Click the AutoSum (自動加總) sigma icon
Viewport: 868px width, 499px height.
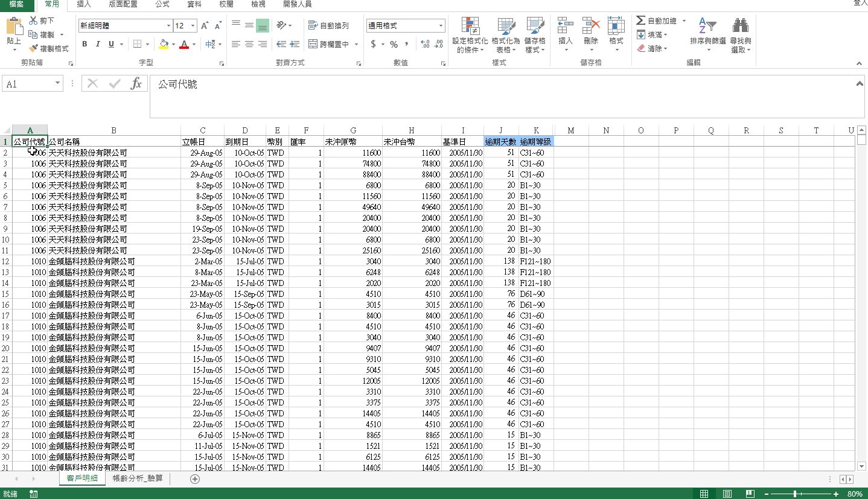[x=641, y=21]
